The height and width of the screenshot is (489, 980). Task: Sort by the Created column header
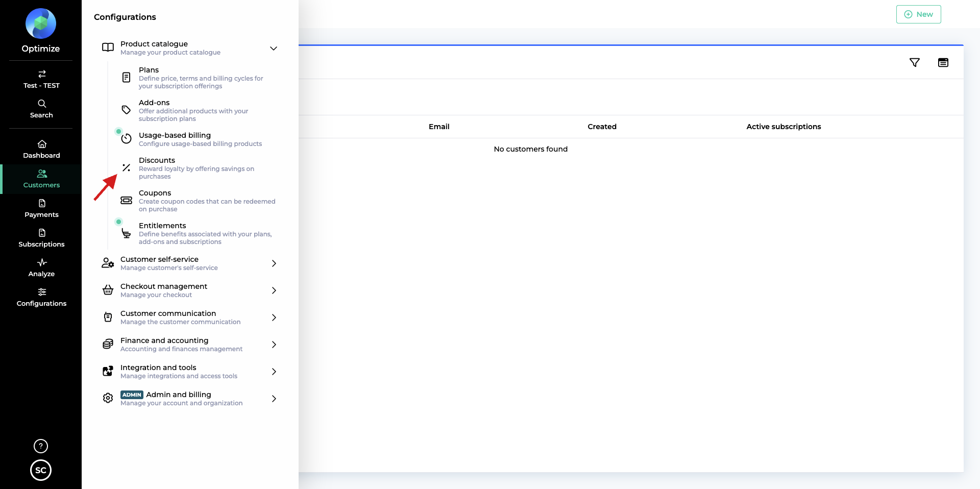(x=602, y=127)
